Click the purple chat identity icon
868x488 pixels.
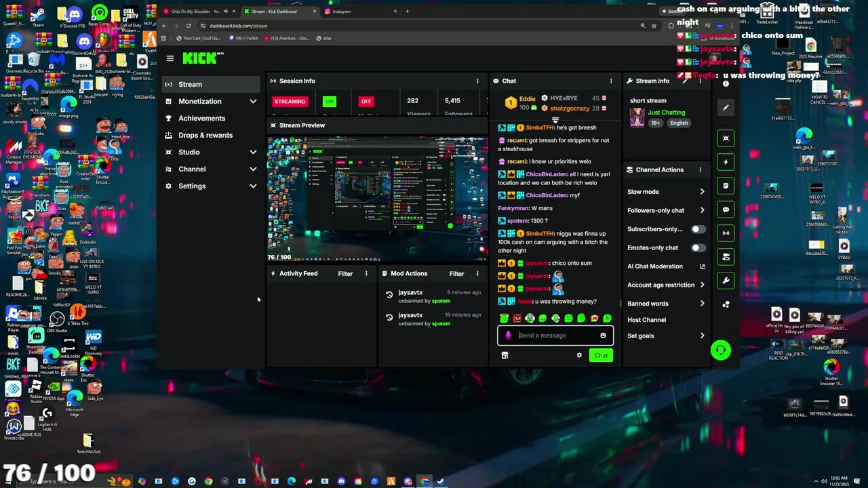click(508, 335)
